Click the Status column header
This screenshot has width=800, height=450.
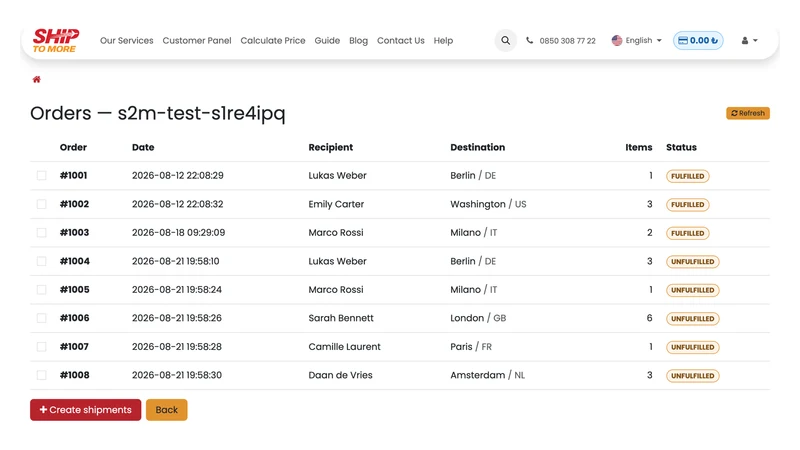(681, 147)
